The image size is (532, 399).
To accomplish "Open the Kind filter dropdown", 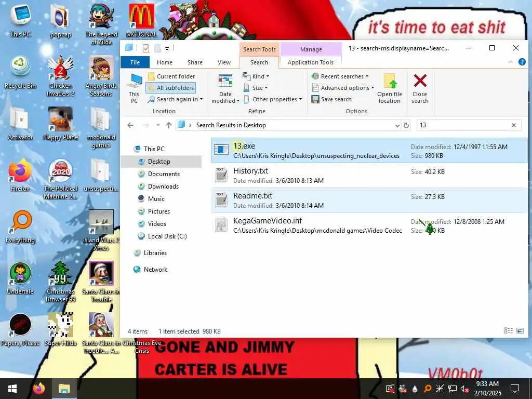I will [x=256, y=76].
